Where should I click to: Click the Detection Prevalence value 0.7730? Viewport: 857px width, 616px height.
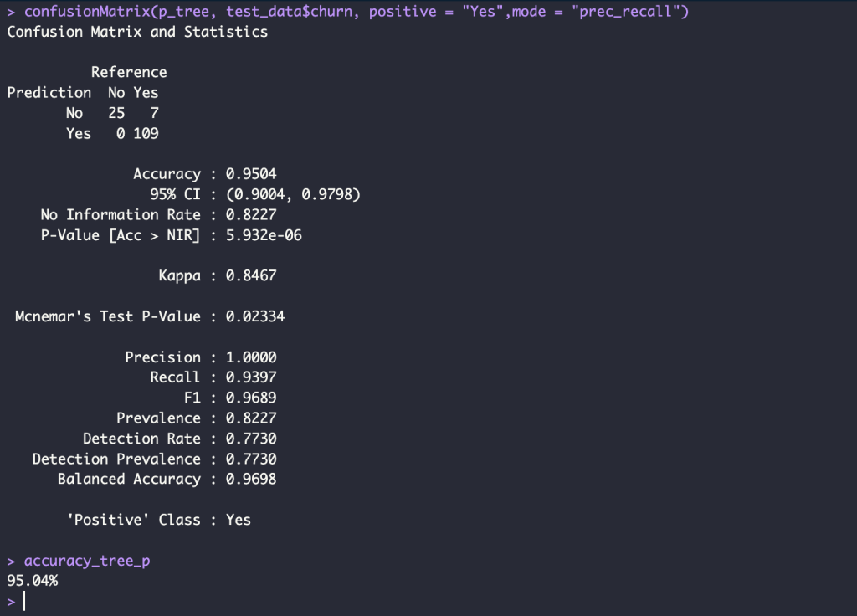point(251,459)
